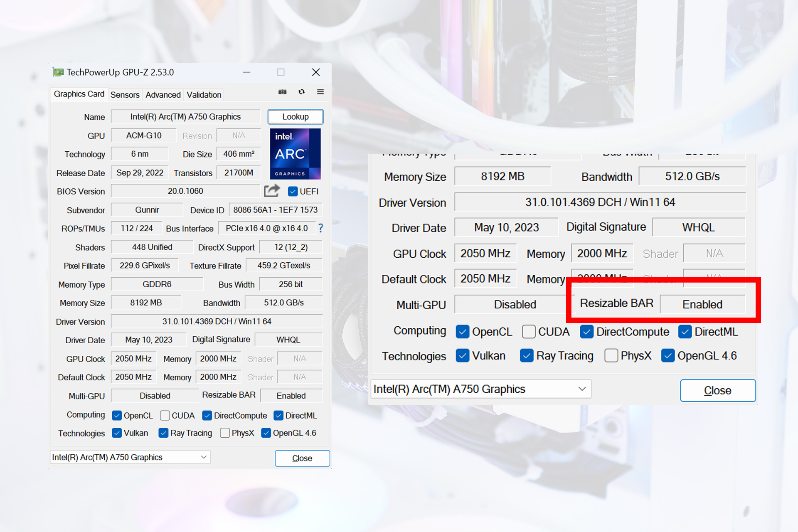Switch to the Advanced tab
The width and height of the screenshot is (798, 532).
tap(163, 95)
